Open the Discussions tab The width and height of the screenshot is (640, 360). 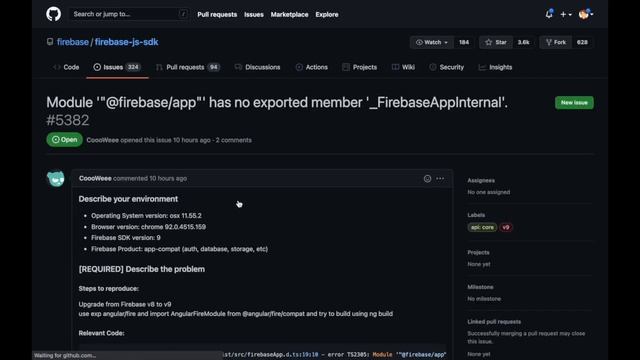(x=258, y=67)
